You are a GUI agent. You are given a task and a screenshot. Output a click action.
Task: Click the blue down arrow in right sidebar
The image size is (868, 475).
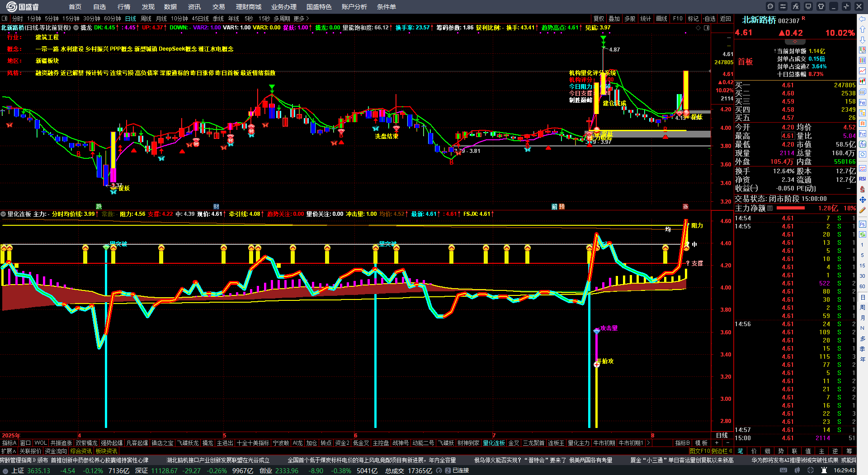pos(863,40)
